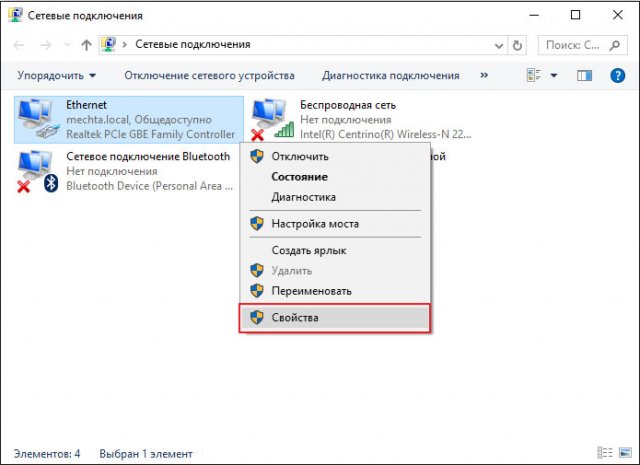The width and height of the screenshot is (640, 465).
Task: Open the Упорядочить dropdown
Action: click(56, 76)
